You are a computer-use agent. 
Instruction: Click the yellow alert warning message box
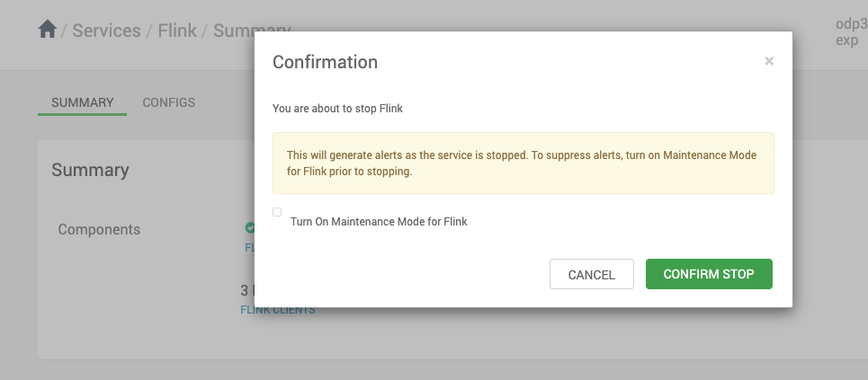coord(523,163)
